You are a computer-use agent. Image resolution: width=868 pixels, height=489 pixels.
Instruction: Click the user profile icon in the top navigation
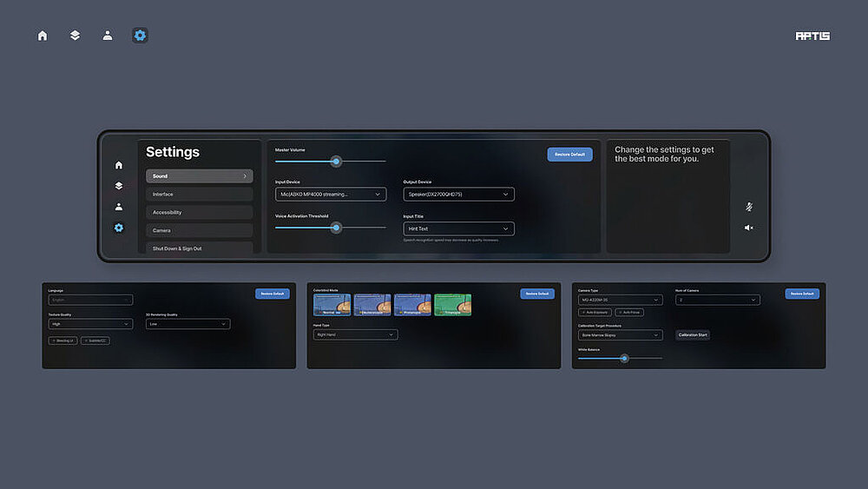(x=108, y=36)
